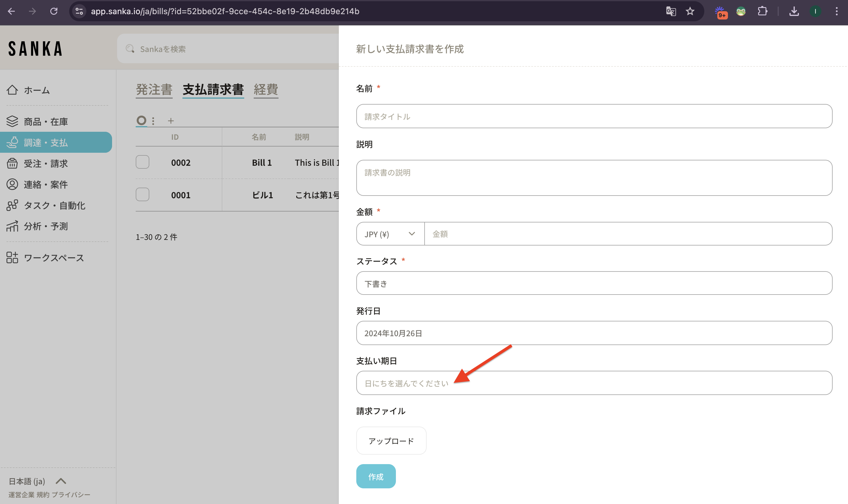The image size is (848, 504).
Task: Open ワークスペース grid icon in sidebar
Action: [12, 257]
